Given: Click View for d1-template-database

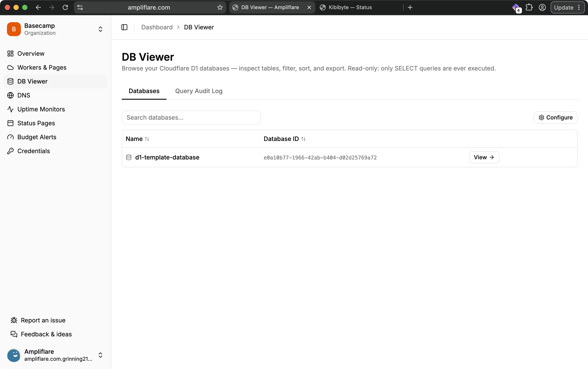Looking at the screenshot, I should click(x=484, y=157).
